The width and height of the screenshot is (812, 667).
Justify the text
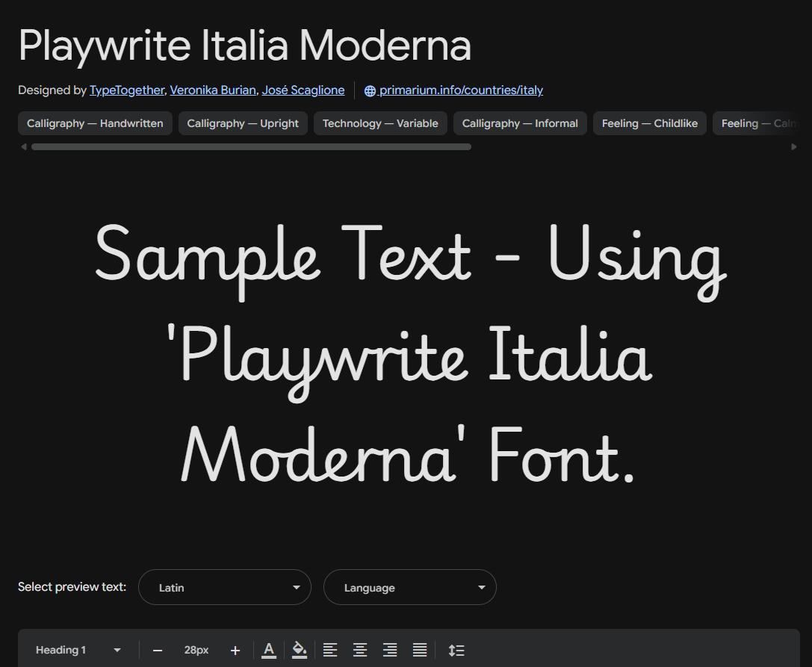(x=420, y=651)
